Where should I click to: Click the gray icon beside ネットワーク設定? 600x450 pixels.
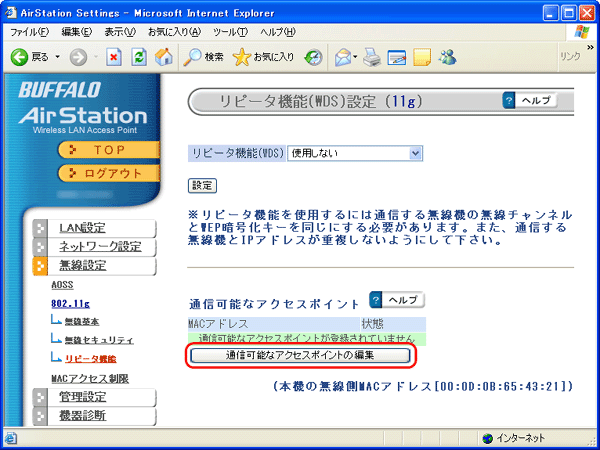(40, 247)
